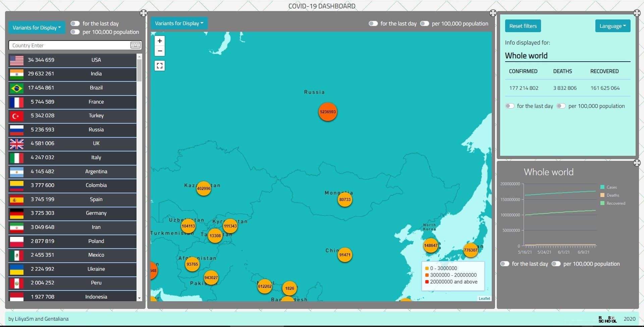Switch on 'for the last day' under chart
Viewport: 644px width, 327px height.
coord(505,264)
